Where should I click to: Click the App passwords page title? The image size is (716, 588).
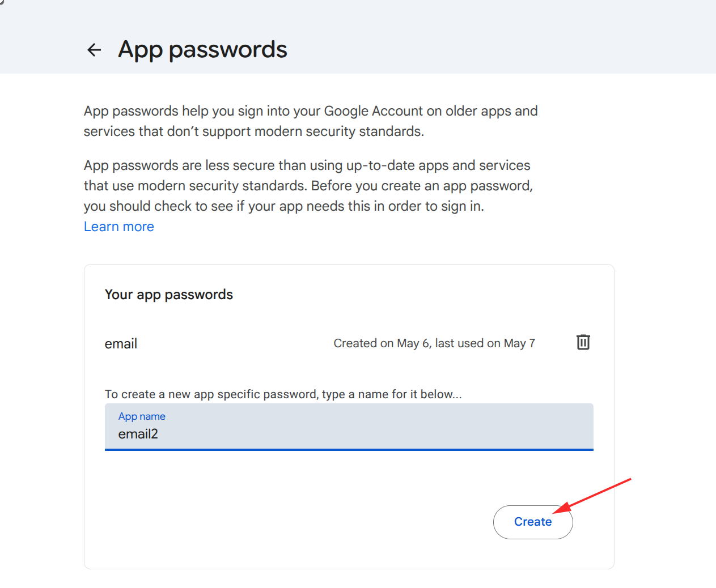click(x=202, y=49)
